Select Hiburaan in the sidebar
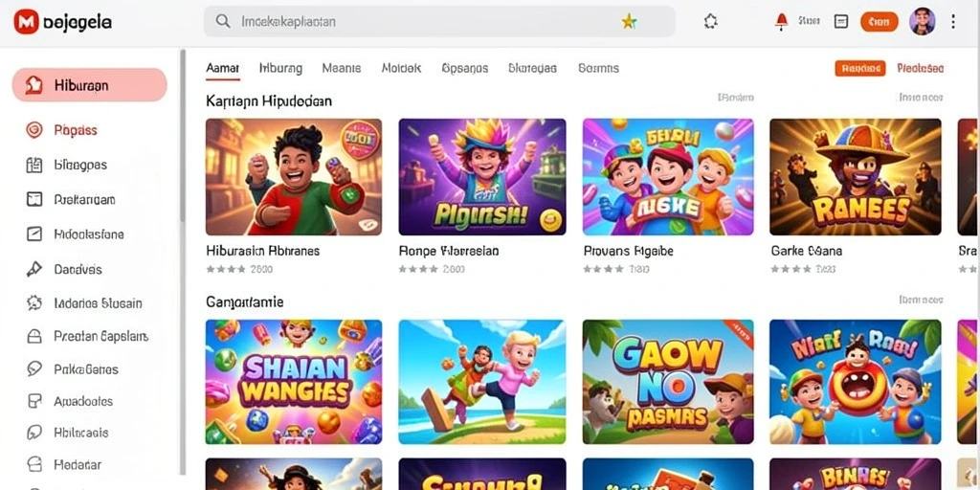The height and width of the screenshot is (490, 980). point(89,85)
